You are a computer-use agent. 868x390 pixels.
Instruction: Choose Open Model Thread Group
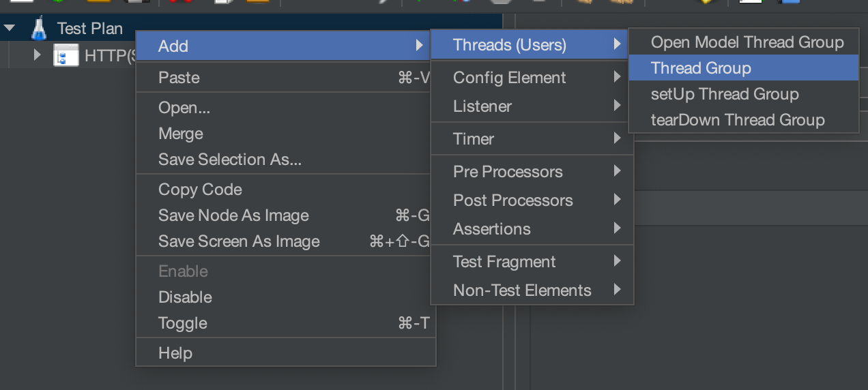tap(747, 42)
